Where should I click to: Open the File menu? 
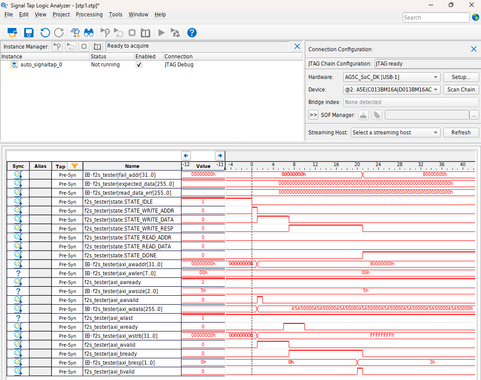(x=9, y=14)
